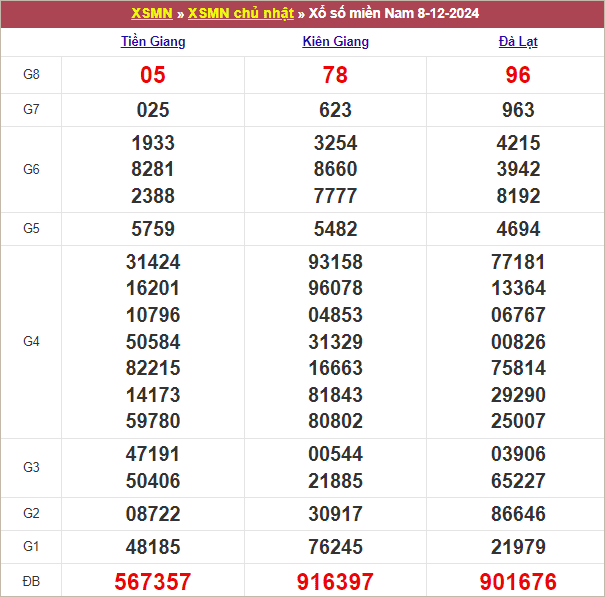Open the Kiên Giang province link
605x597 pixels.
335,42
